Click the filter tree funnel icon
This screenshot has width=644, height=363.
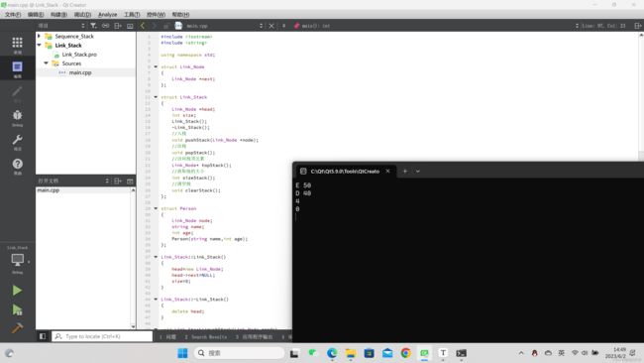pyautogui.click(x=94, y=26)
